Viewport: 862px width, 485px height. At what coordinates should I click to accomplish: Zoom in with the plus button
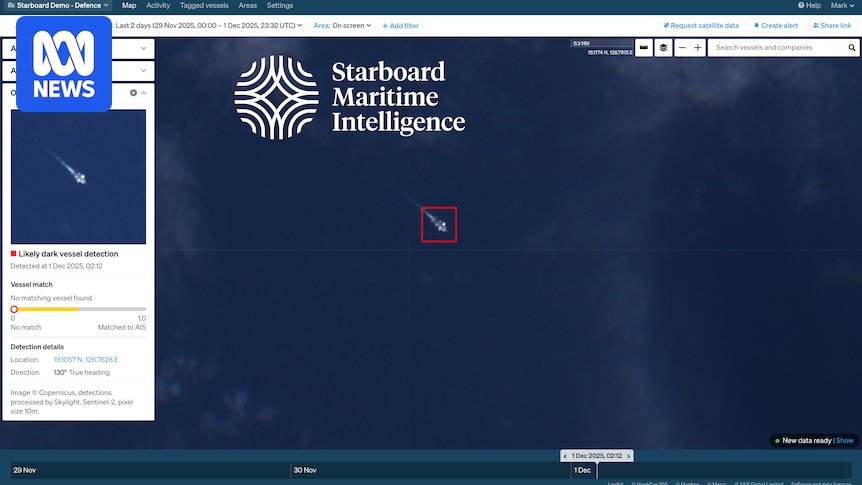[698, 48]
